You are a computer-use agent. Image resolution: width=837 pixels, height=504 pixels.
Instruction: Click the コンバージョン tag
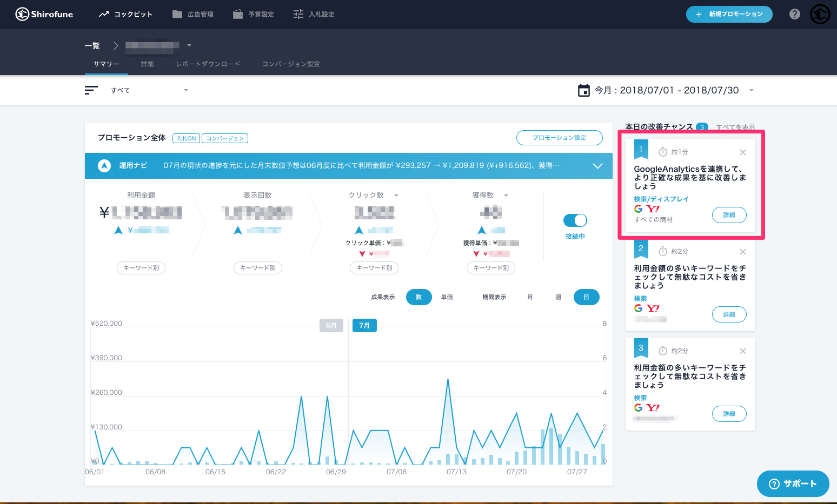tap(225, 138)
